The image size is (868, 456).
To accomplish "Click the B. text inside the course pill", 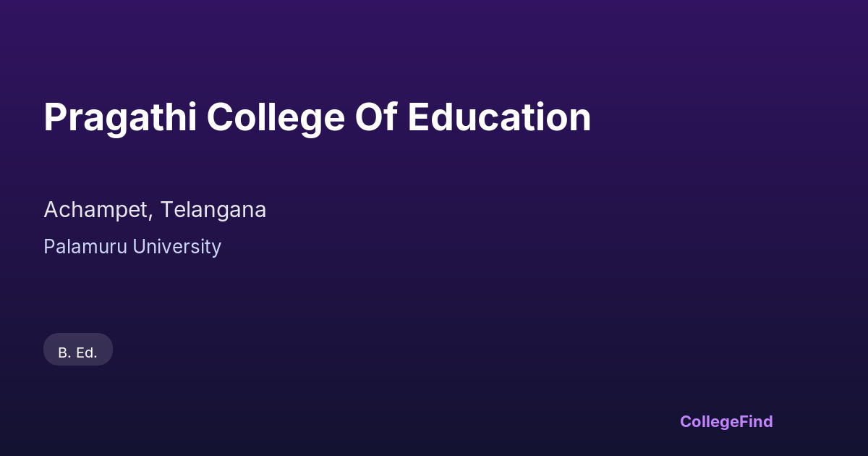I will 64,352.
